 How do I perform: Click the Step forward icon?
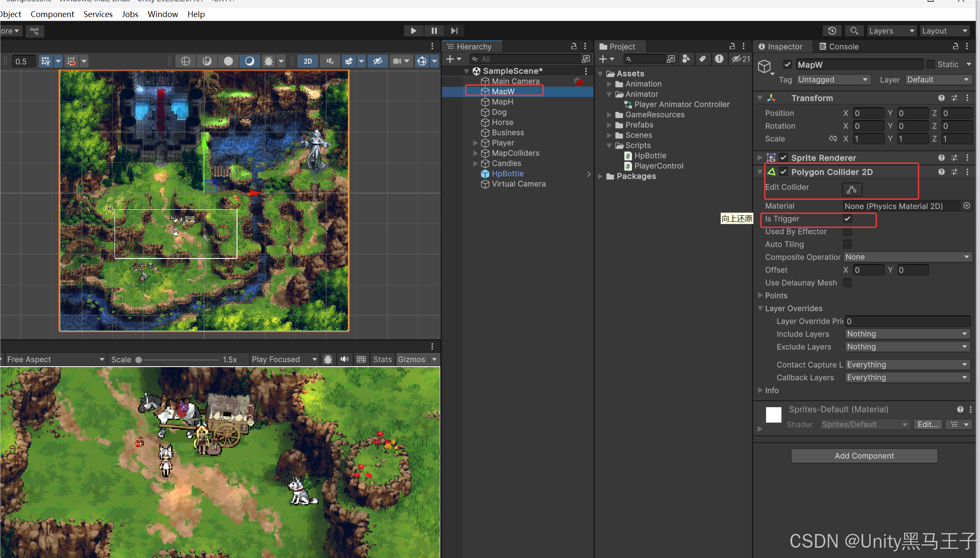[x=454, y=31]
